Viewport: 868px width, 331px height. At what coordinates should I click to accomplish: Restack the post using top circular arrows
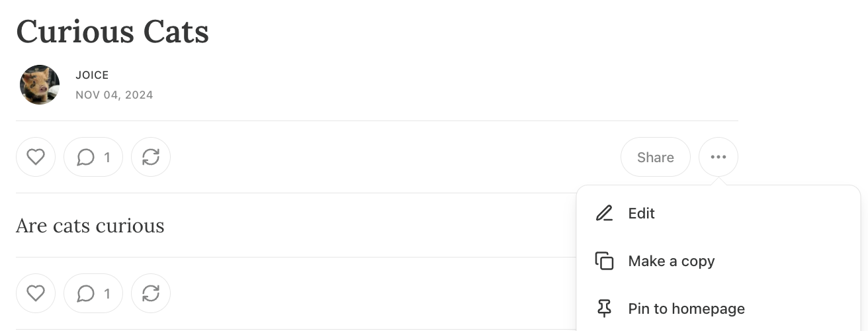151,157
